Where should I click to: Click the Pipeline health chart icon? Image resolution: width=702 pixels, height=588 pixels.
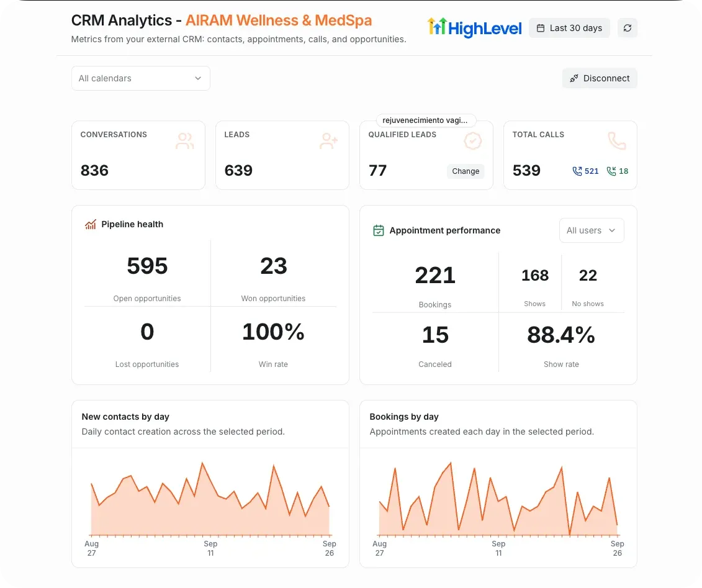(91, 224)
